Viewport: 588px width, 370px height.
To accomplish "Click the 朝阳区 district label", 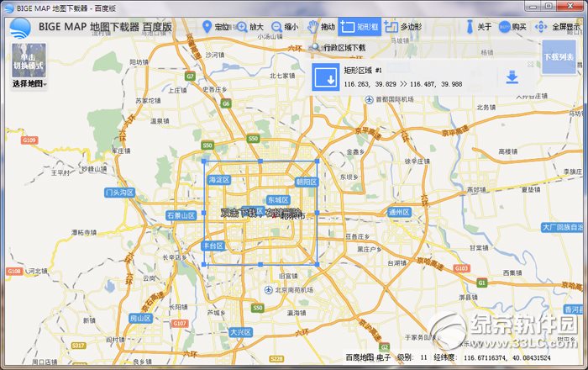I will (x=307, y=182).
